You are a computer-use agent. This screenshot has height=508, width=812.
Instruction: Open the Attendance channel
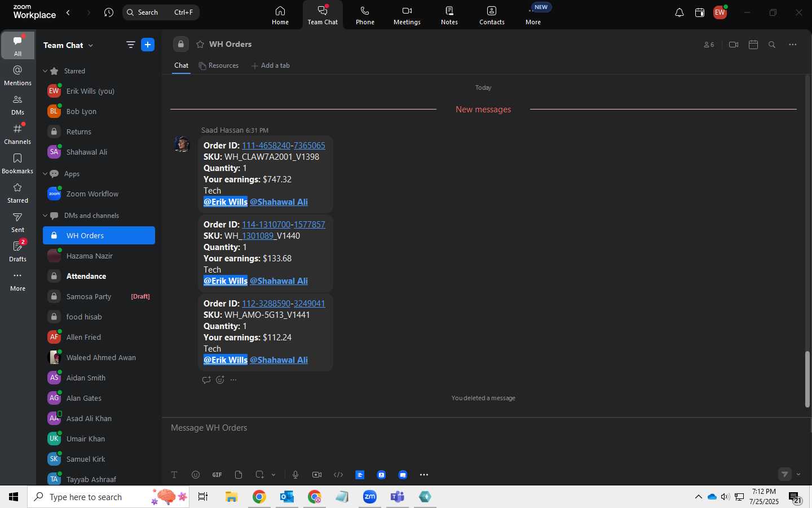pos(99,276)
